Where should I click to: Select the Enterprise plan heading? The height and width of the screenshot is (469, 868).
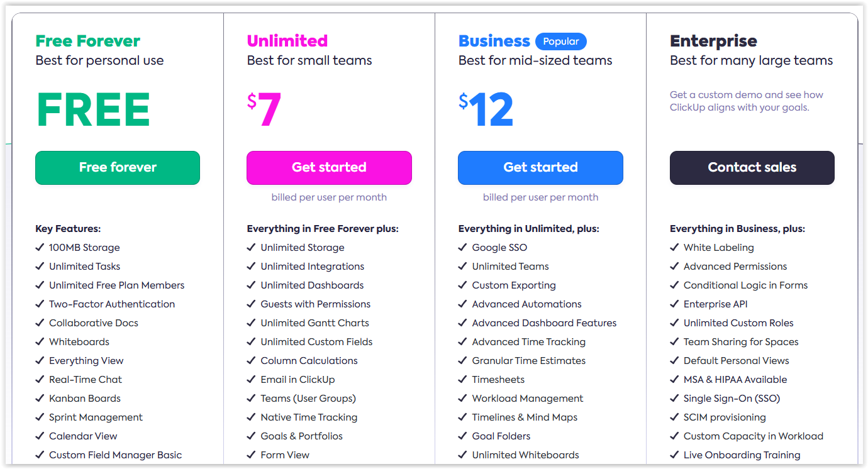point(713,40)
